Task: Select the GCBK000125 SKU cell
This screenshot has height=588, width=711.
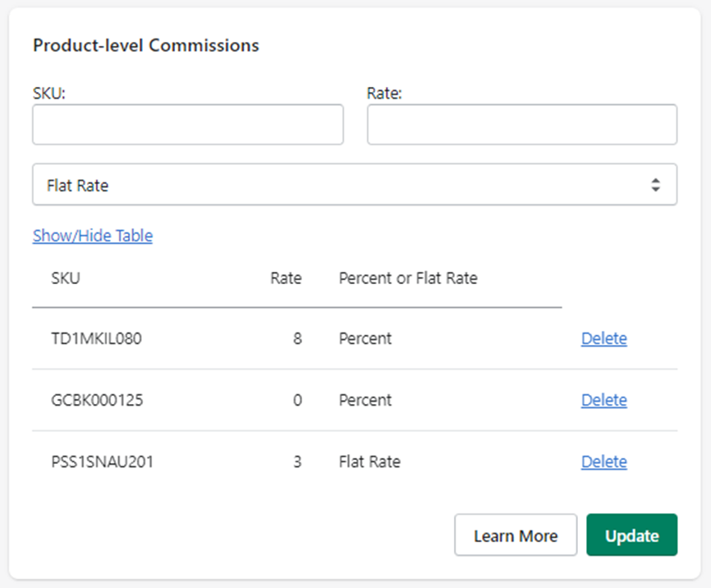Action: pyautogui.click(x=97, y=400)
